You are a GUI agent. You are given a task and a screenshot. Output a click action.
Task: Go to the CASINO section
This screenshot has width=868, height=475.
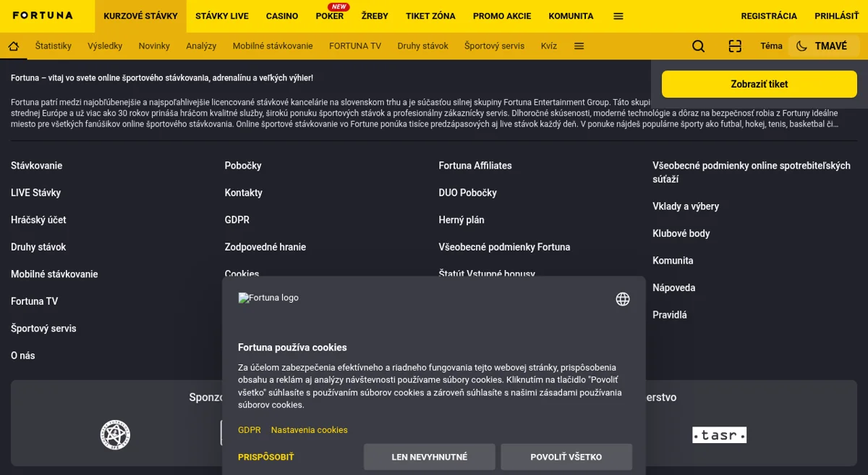pos(282,16)
